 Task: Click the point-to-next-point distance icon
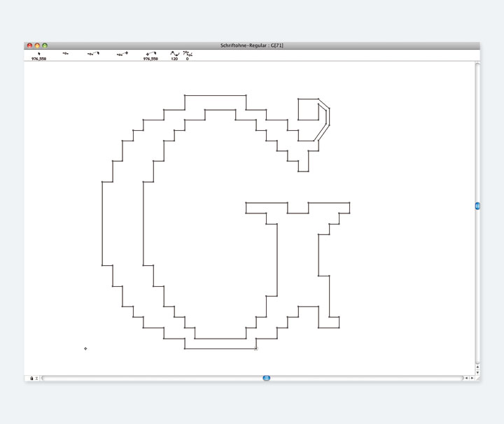pyautogui.click(x=93, y=53)
